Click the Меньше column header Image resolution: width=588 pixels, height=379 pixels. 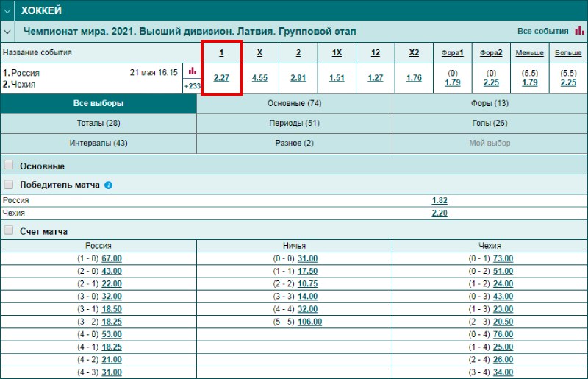click(529, 53)
